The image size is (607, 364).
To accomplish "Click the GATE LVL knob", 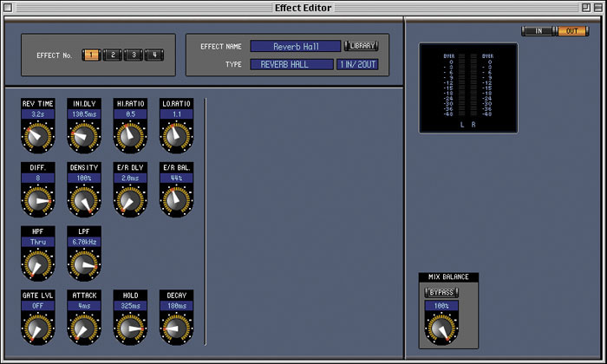I will tap(37, 328).
